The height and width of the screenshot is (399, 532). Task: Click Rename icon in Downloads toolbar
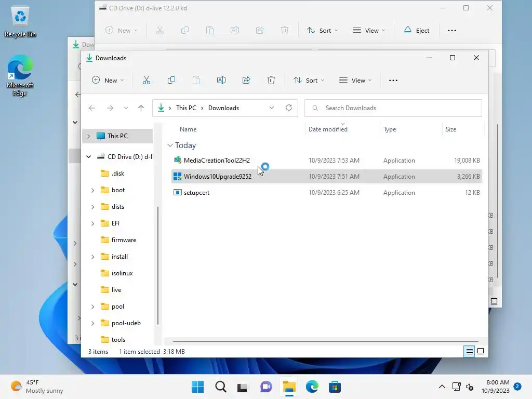pyautogui.click(x=221, y=81)
